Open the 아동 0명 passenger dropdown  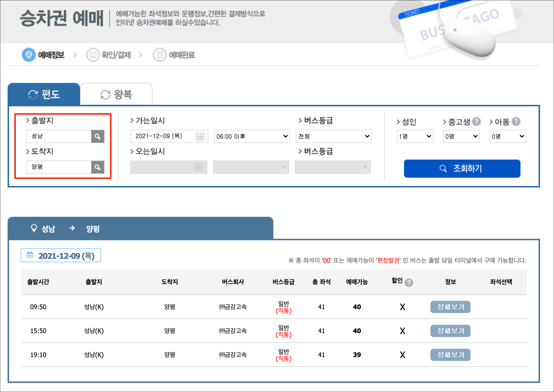pos(508,136)
